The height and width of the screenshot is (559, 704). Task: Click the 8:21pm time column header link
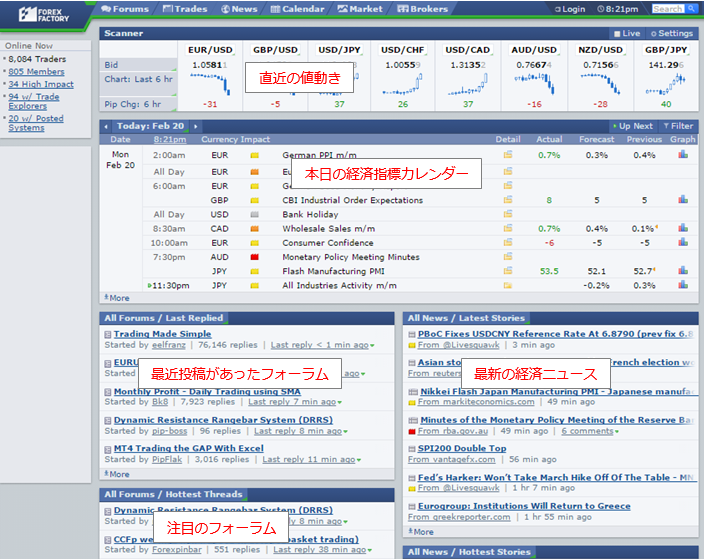click(x=170, y=140)
